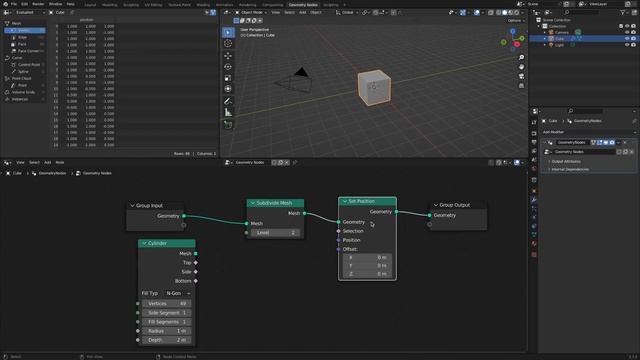Open the Render menu
The height and width of the screenshot is (360, 640).
click(38, 4)
